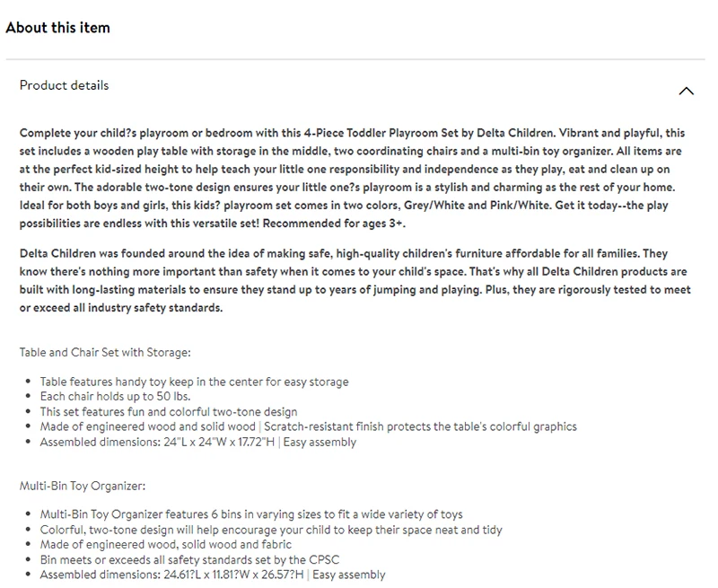This screenshot has width=718, height=588.
Task: Click Made of engineered wood and solid wood text
Action: [x=147, y=426]
